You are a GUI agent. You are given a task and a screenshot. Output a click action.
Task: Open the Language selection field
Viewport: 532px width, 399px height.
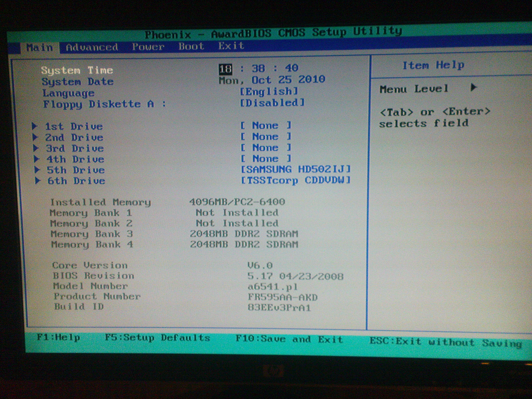(269, 91)
